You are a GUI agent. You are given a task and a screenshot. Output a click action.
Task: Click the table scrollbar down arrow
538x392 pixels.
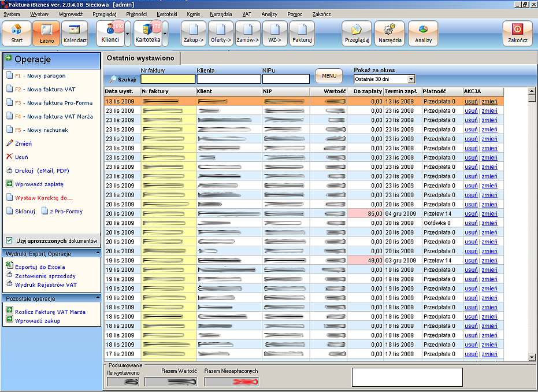point(532,357)
